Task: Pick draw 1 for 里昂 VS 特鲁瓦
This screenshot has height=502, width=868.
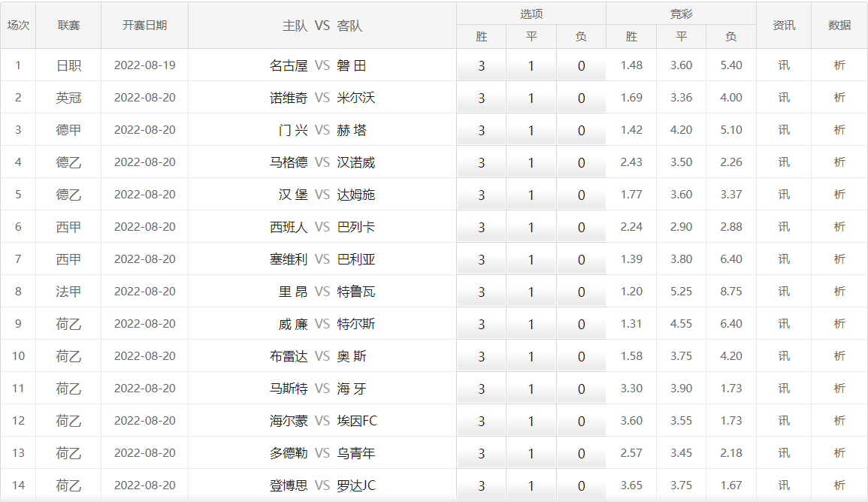Action: [x=531, y=291]
